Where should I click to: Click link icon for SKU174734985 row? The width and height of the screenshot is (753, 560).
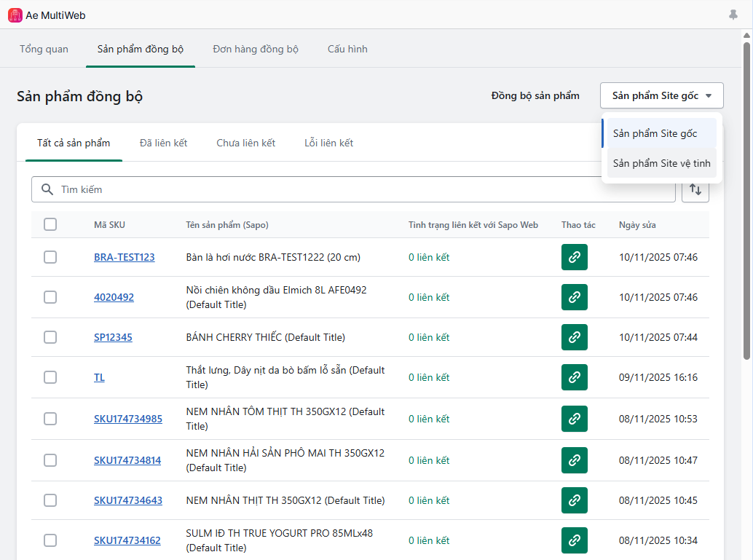pos(574,419)
